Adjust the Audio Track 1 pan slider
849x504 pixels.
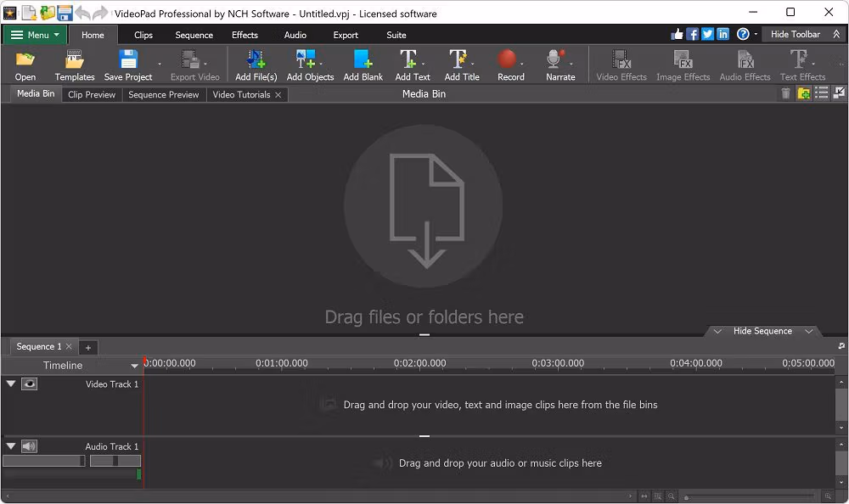coord(115,461)
